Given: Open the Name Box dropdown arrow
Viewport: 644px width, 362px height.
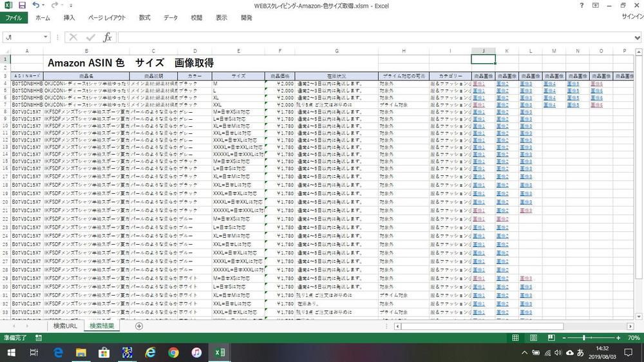Looking at the screenshot, I should click(x=45, y=37).
